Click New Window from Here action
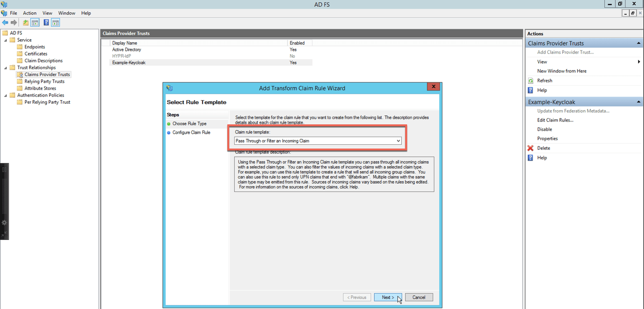 (x=562, y=71)
